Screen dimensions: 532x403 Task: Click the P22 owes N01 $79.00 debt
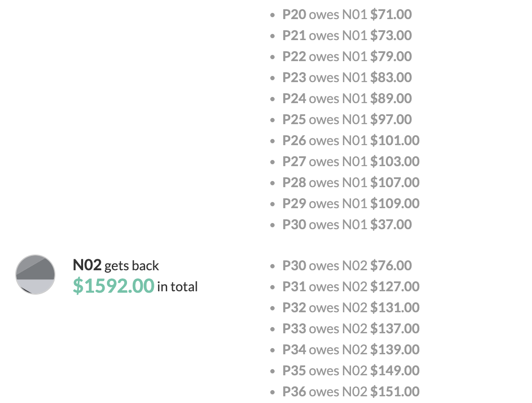point(347,56)
